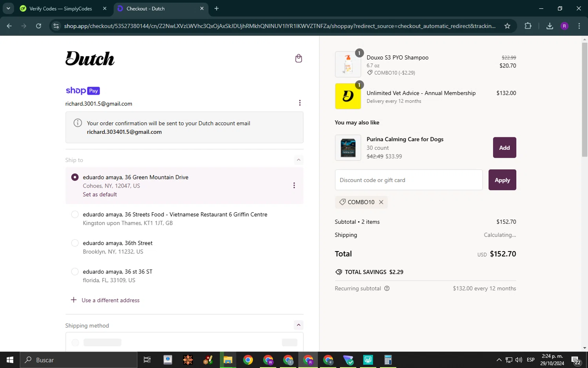Open the three-dot menu beside the Shop Pay email
Viewport: 588px width, 368px height.
[x=300, y=103]
